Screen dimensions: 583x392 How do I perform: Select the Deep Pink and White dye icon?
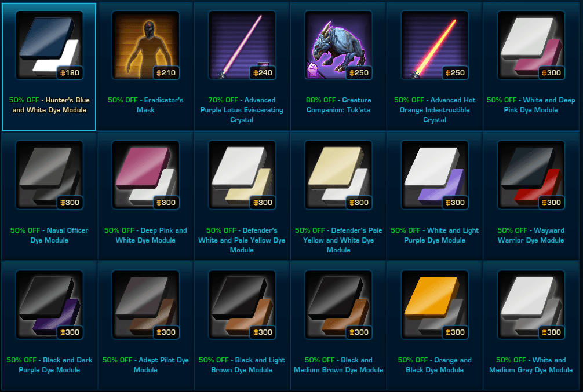click(x=146, y=175)
